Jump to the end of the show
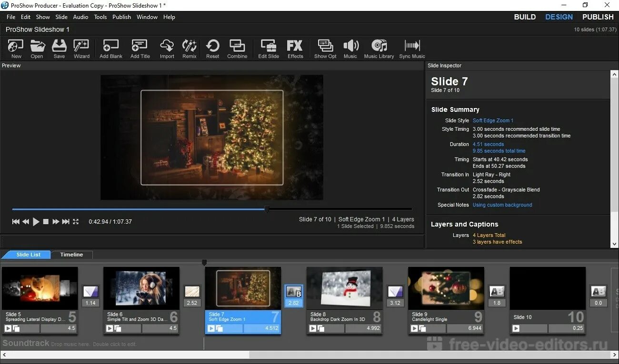 [x=66, y=222]
